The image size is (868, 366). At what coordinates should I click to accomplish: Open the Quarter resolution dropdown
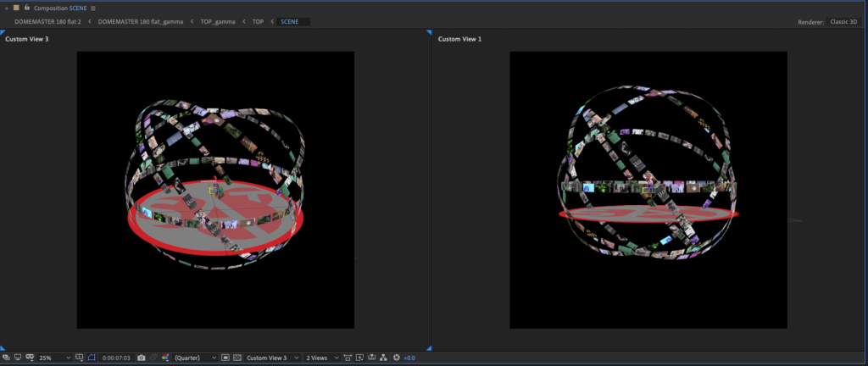pos(196,358)
